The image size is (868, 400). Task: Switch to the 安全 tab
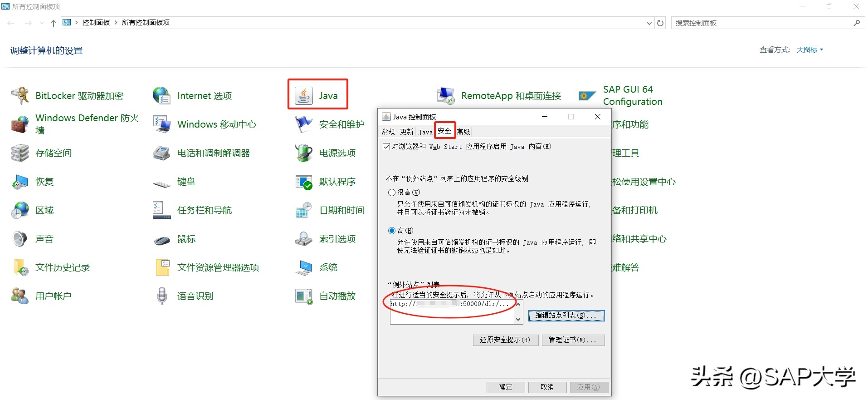[444, 131]
